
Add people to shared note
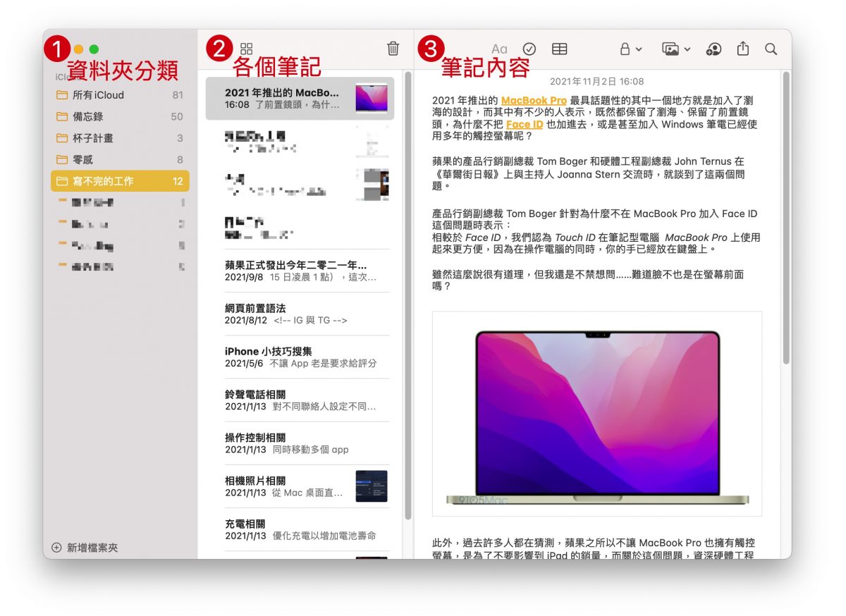tap(713, 49)
